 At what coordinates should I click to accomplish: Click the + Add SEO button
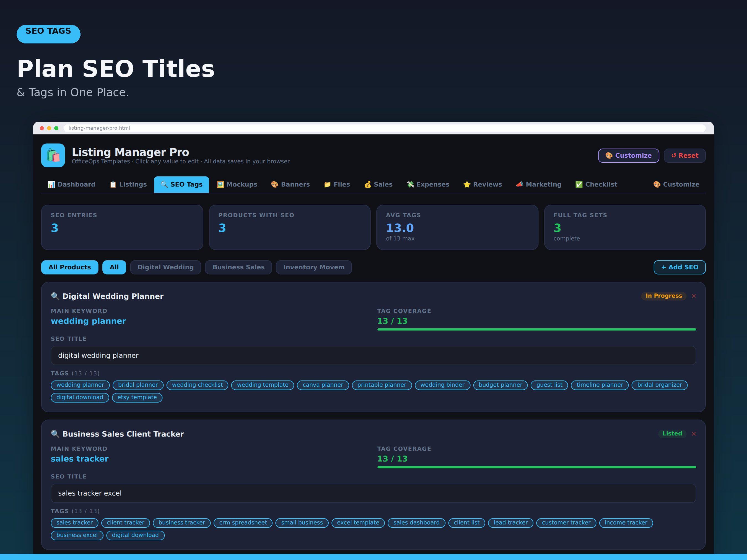pos(679,267)
